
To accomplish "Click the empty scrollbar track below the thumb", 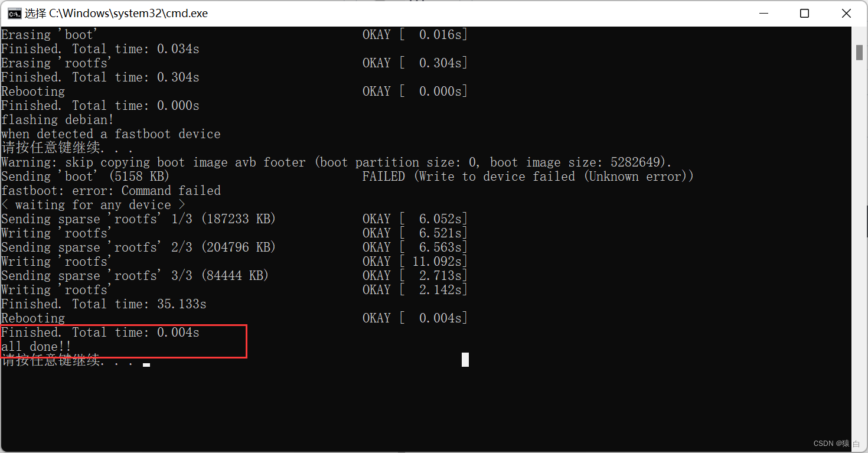I will coord(859,248).
